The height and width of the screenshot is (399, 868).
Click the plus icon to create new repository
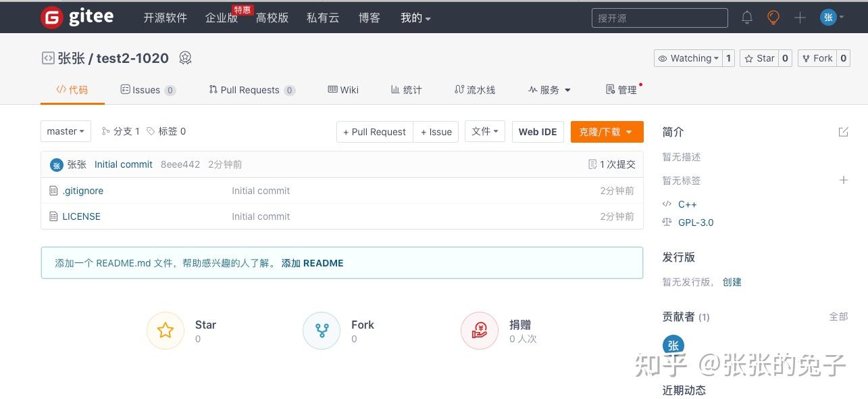(799, 18)
